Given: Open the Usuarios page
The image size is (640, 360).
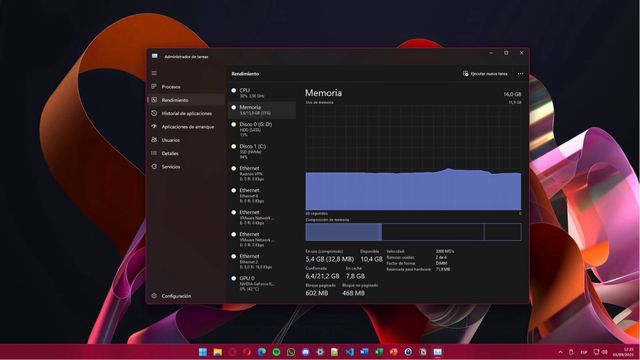Looking at the screenshot, I should pyautogui.click(x=186, y=140).
